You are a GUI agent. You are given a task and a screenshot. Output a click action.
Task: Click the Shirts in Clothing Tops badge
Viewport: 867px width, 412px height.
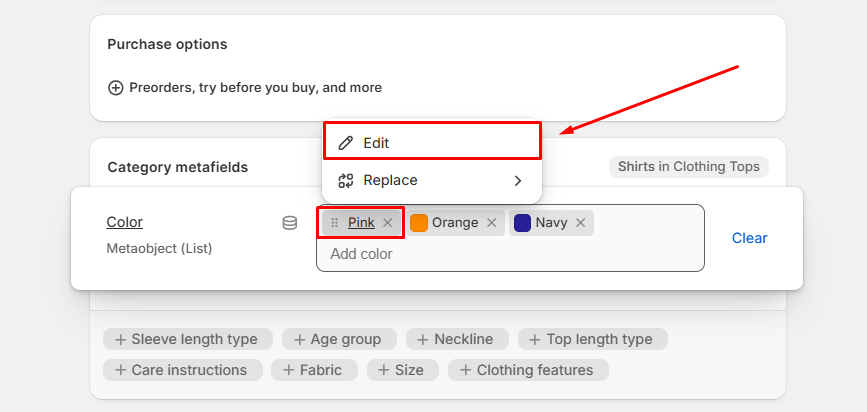tap(688, 167)
